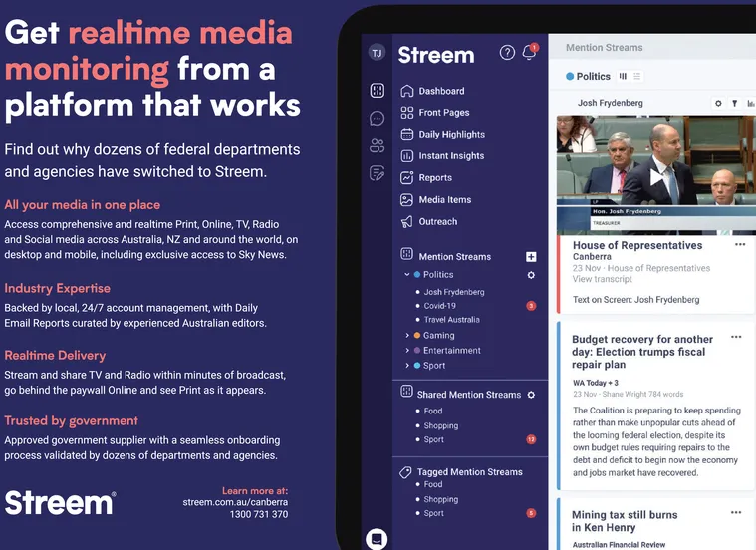Select the Travel Australia stream
Viewport: 756px width, 550px height.
(452, 320)
